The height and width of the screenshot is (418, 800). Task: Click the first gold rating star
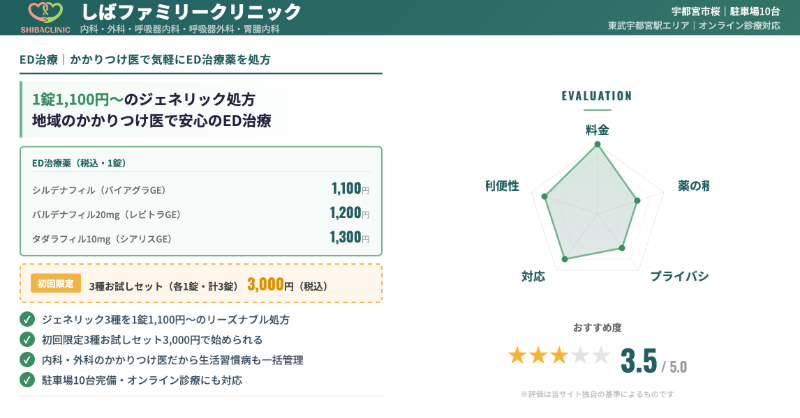coord(517,355)
